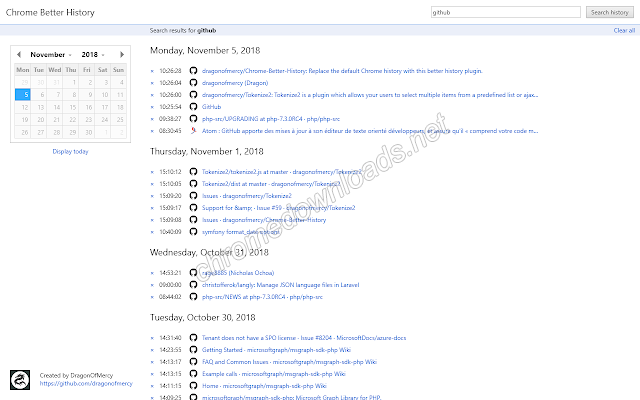The image size is (640, 400).
Task: Open the 2018 year dropdown
Action: point(93,55)
